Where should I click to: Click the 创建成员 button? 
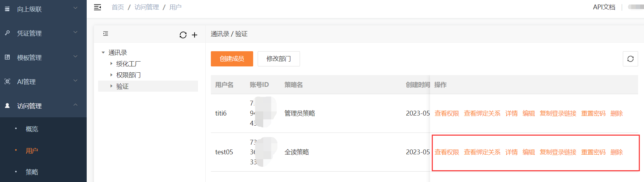pos(232,59)
